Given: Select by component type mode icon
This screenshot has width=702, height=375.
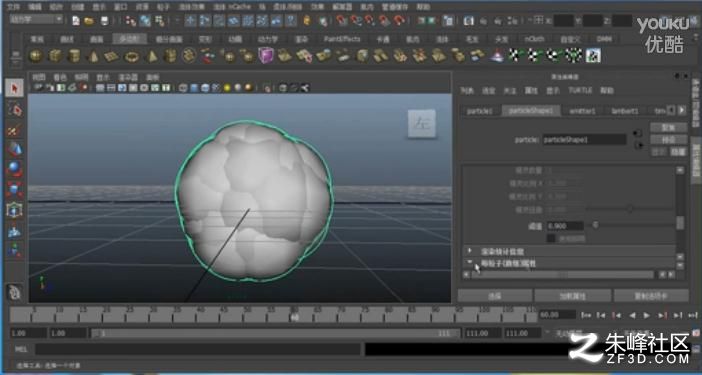Looking at the screenshot, I should tap(159, 21).
